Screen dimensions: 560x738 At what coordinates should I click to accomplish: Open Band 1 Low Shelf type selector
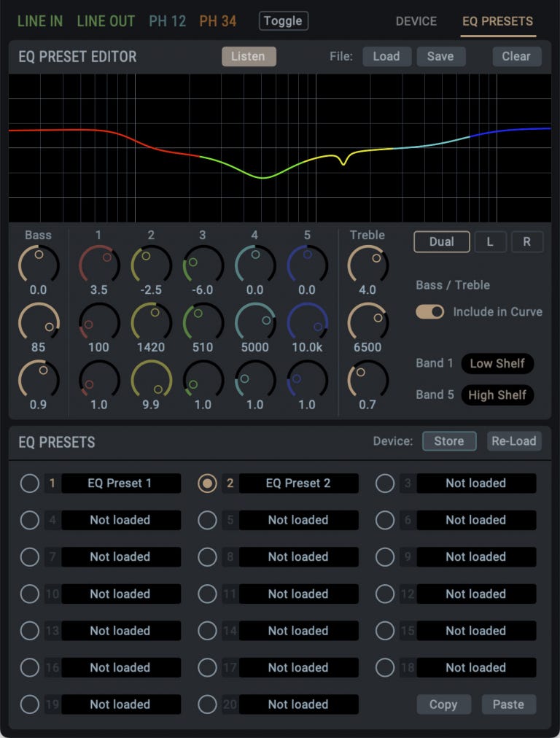pos(497,363)
